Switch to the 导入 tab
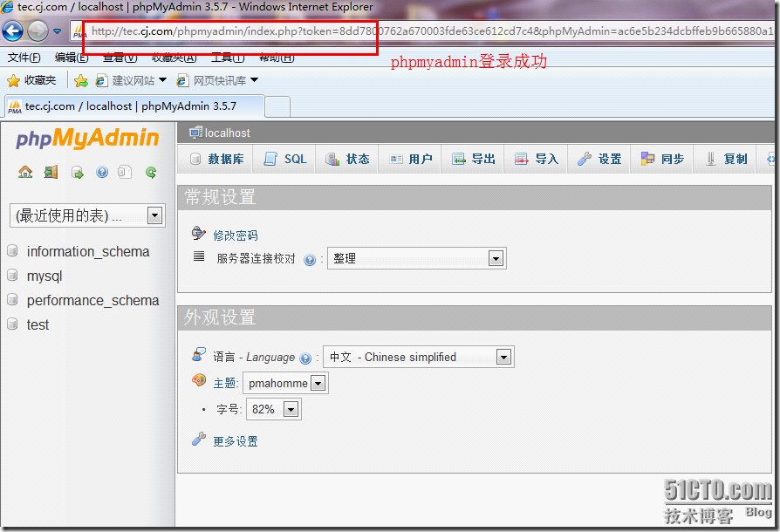 (x=536, y=159)
